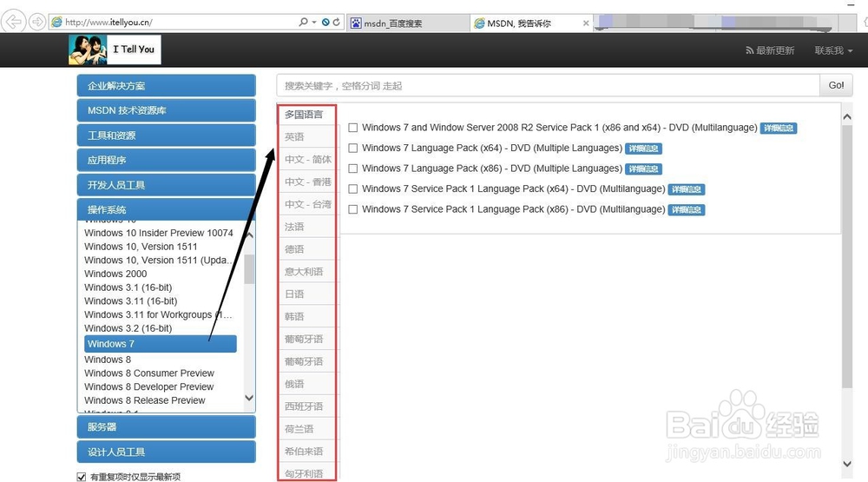Click OS list scrollbar up arrow
Image resolution: width=868 pixels, height=482 pixels.
(249, 235)
